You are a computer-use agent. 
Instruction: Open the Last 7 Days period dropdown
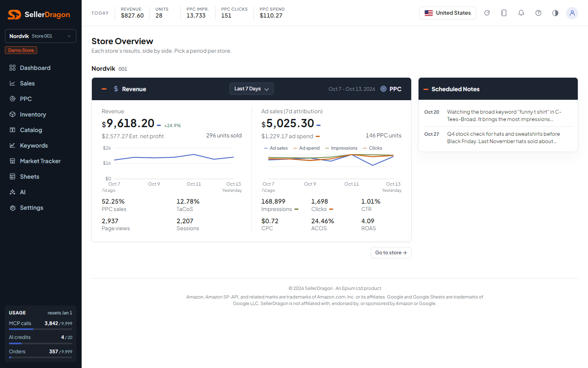(x=252, y=89)
